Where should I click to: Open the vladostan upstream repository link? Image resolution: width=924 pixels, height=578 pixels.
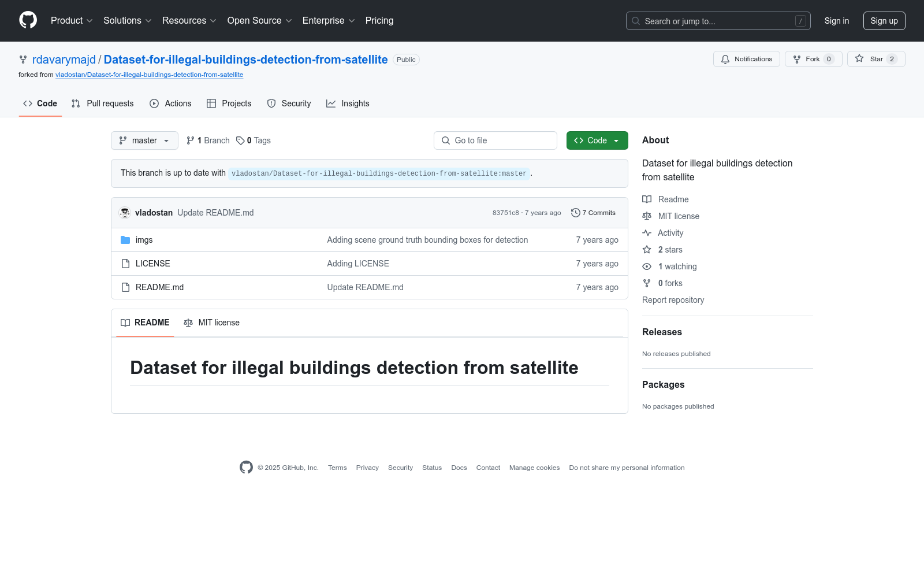[x=149, y=75]
